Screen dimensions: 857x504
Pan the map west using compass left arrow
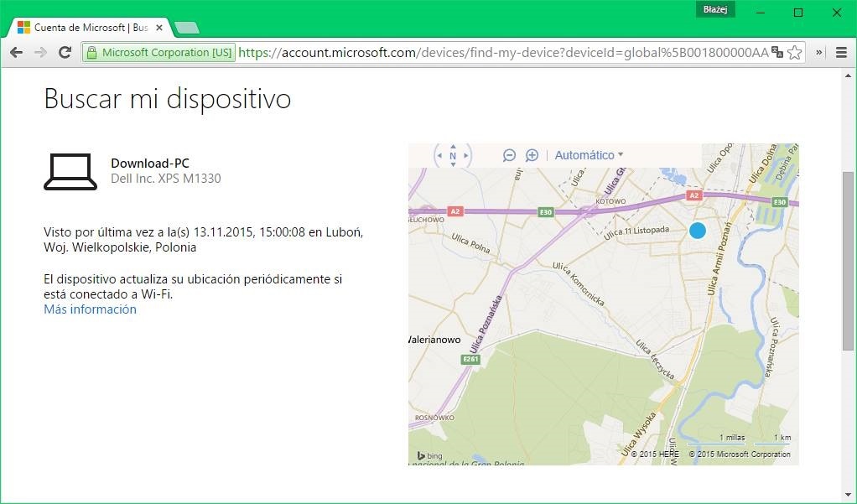pos(439,155)
